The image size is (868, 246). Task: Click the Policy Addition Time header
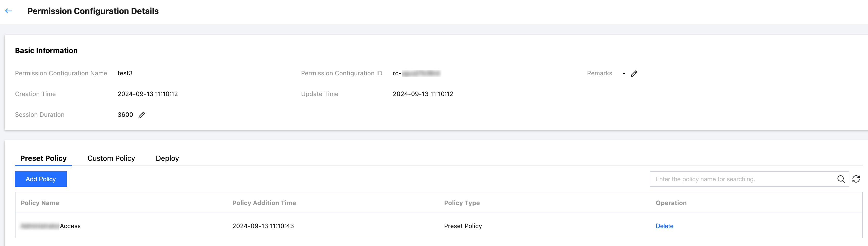[264, 203]
